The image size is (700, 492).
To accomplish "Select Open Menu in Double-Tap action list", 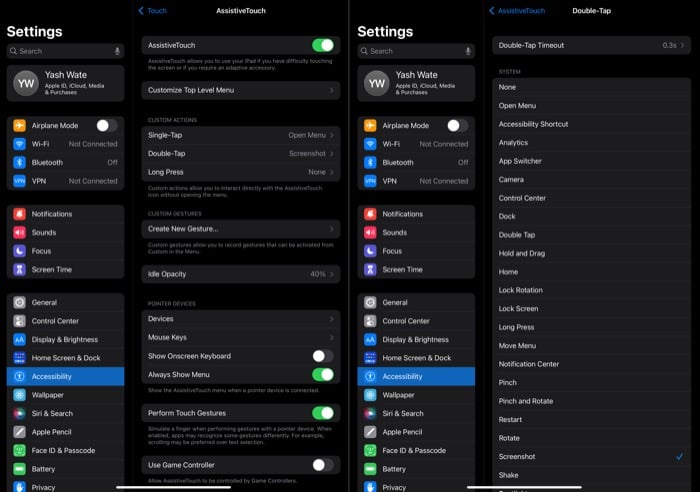I will (x=592, y=106).
